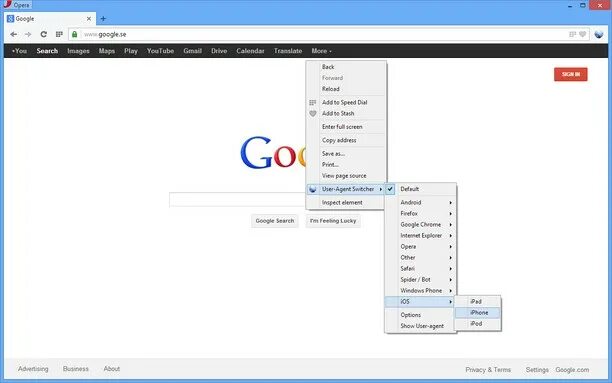Choose Save as... in context menu

click(x=346, y=153)
